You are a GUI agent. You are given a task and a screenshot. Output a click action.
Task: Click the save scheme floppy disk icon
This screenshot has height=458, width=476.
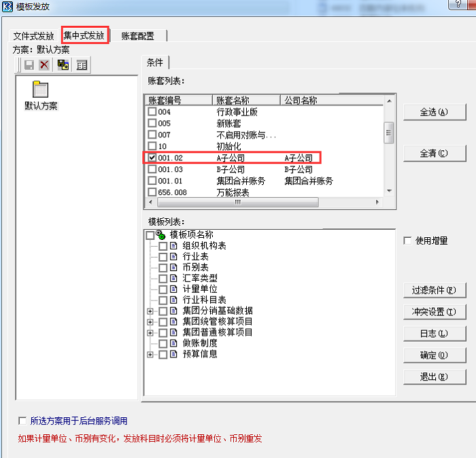pyautogui.click(x=29, y=65)
